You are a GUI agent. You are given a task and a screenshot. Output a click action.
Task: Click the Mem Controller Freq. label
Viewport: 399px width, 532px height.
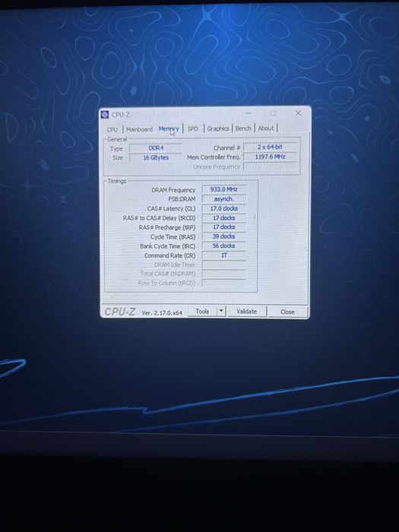pos(214,157)
